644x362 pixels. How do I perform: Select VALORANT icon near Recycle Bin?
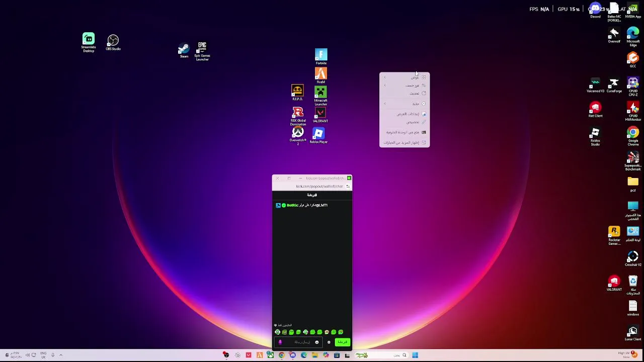point(614,284)
